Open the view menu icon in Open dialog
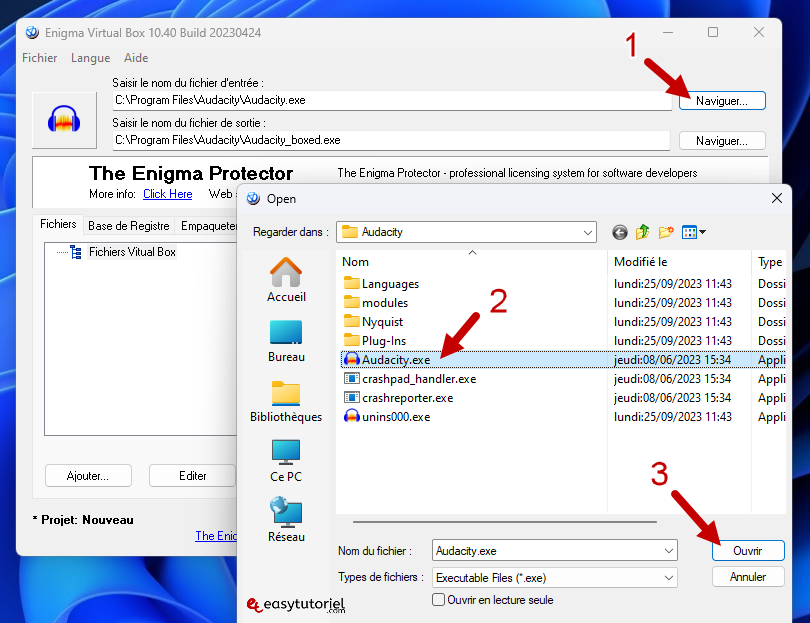The image size is (810, 623). tap(694, 232)
